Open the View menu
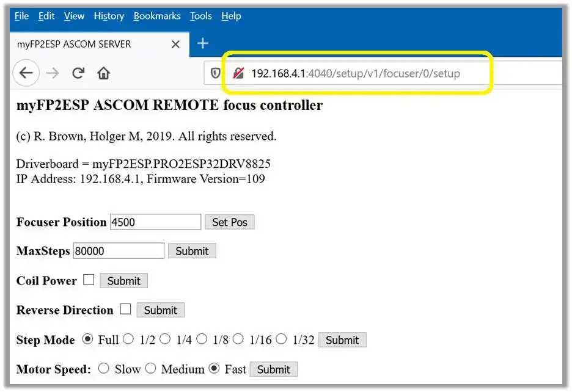The image size is (572, 392). tap(74, 16)
